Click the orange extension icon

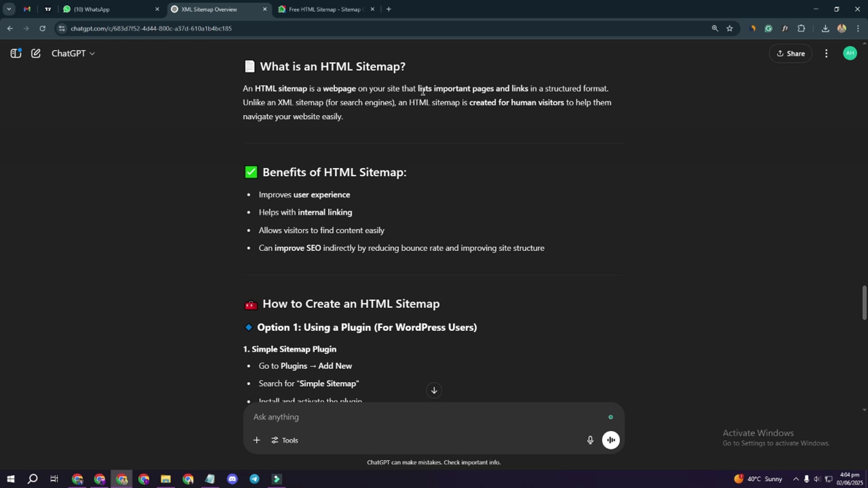[753, 28]
